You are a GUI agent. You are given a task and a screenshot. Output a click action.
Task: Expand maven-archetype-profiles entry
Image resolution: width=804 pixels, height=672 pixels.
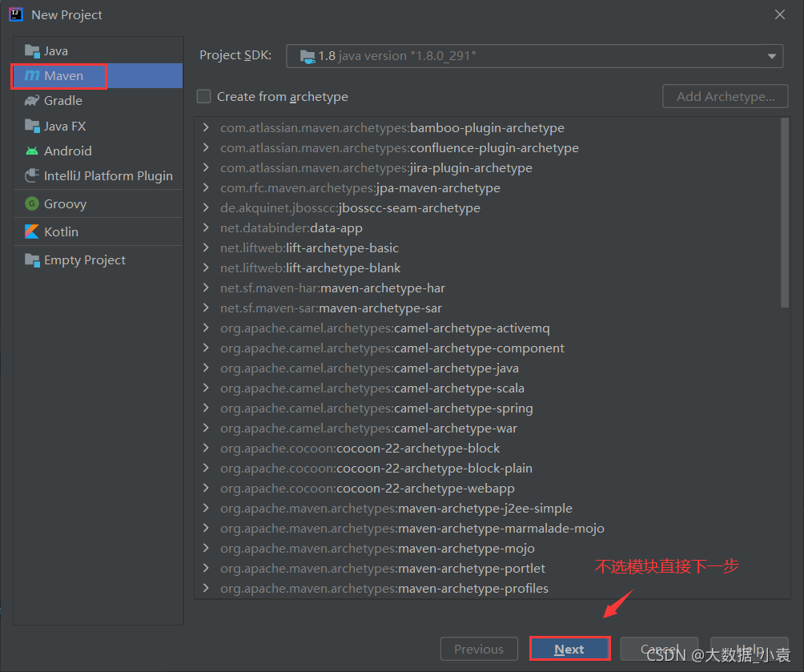tap(206, 587)
